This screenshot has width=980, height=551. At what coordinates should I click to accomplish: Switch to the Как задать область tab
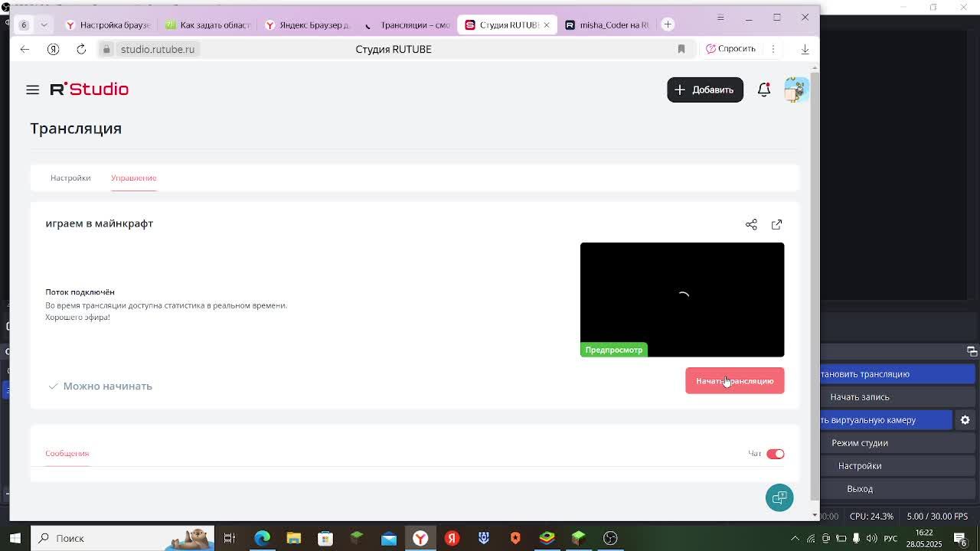tap(207, 24)
